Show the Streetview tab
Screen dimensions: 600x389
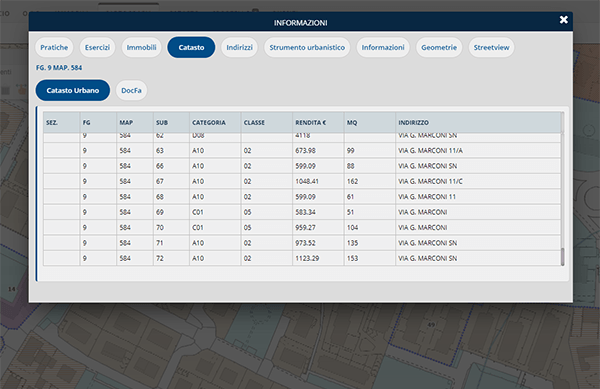tap(491, 47)
